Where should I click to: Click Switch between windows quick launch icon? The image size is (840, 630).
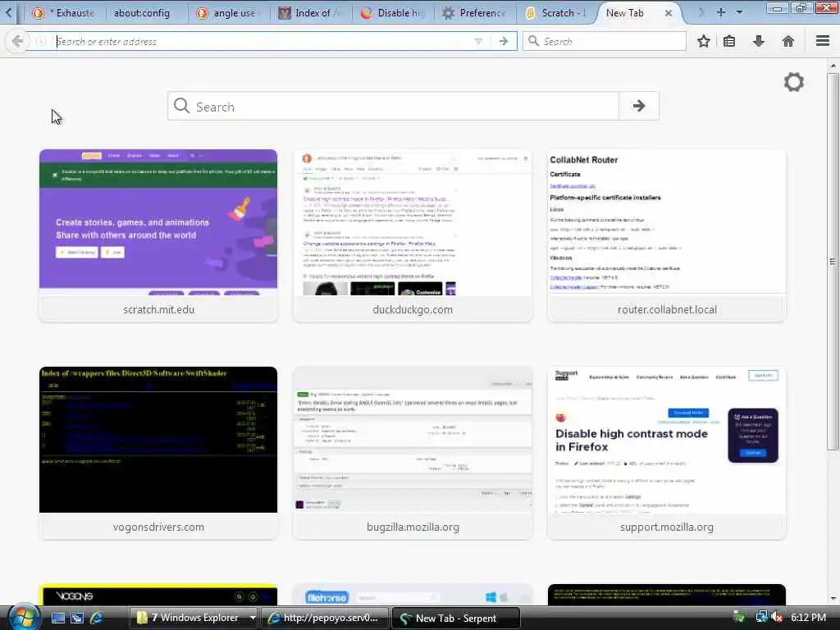tap(77, 618)
